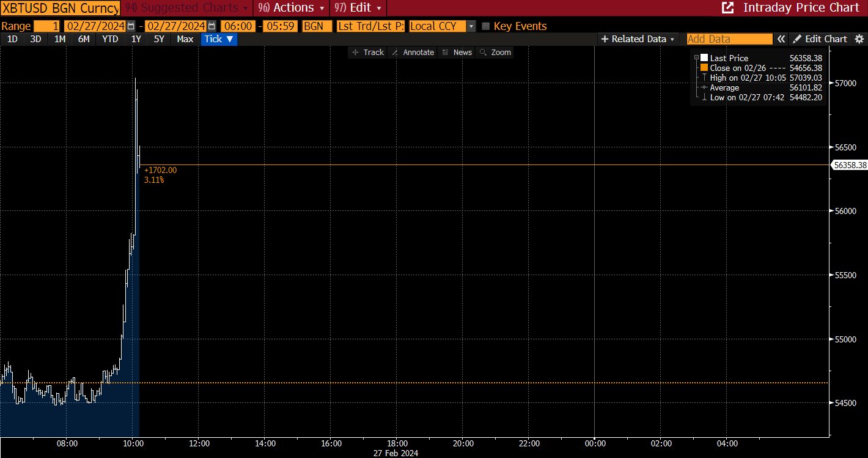Viewport: 868px width, 458px height.
Task: Collapse the legend tree box
Action: tap(696, 58)
